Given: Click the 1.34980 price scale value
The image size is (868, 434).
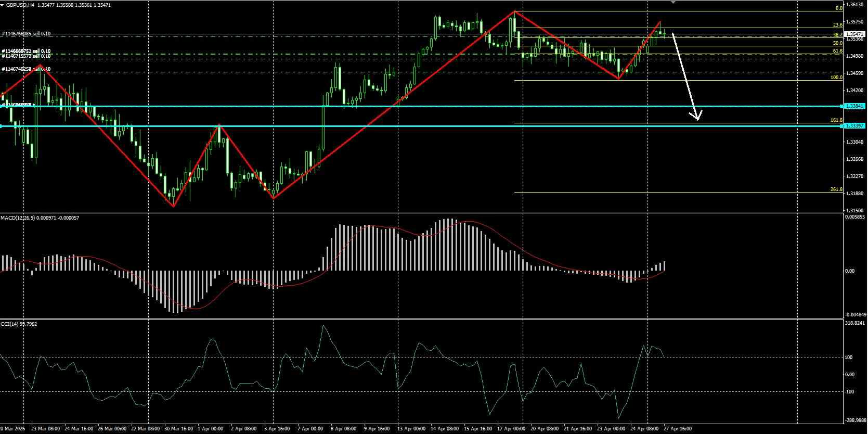Looking at the screenshot, I should tap(855, 56).
